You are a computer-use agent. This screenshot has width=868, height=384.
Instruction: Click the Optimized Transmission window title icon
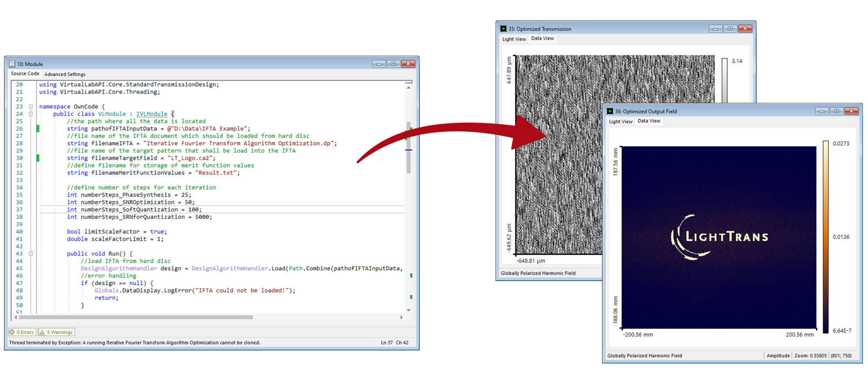(x=503, y=29)
